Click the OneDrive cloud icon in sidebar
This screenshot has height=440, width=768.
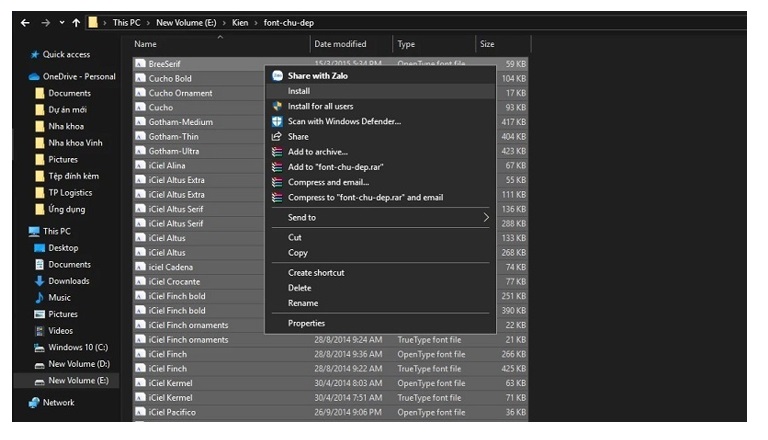[x=34, y=76]
